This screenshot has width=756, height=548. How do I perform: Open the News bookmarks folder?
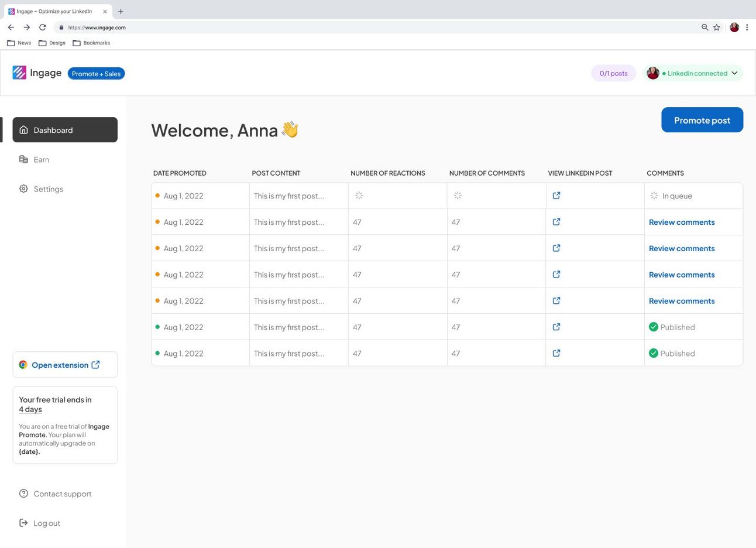[19, 43]
